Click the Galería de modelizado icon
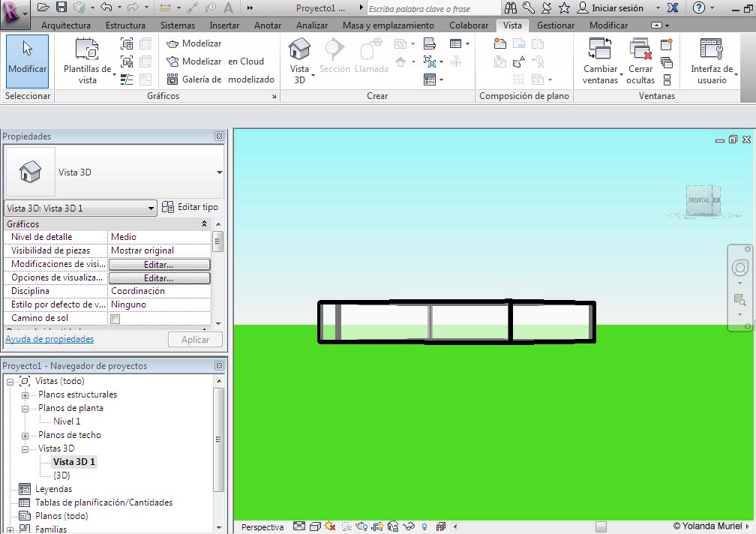Image resolution: width=756 pixels, height=534 pixels. click(172, 79)
